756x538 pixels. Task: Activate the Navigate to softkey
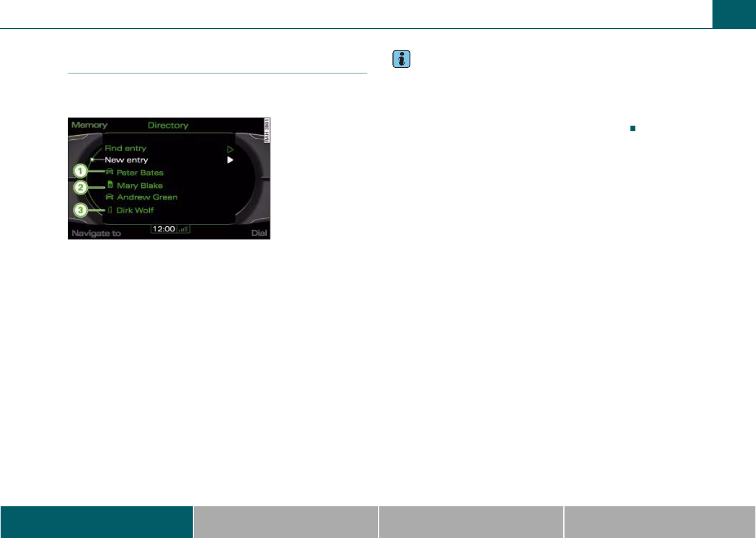(x=96, y=234)
